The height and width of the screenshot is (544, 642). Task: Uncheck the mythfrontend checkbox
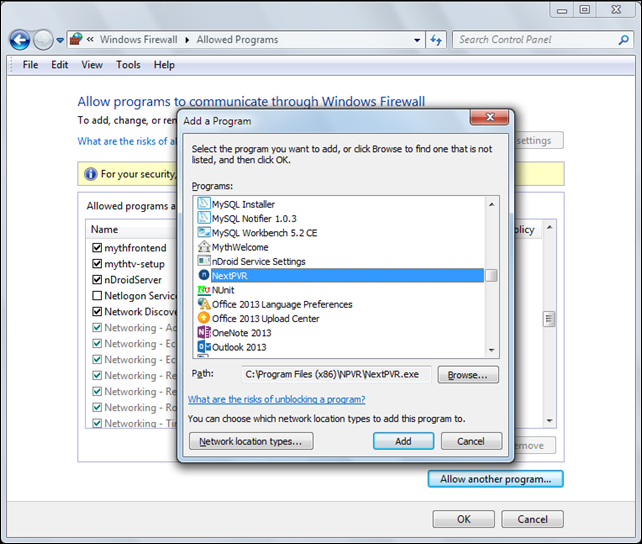pos(97,247)
